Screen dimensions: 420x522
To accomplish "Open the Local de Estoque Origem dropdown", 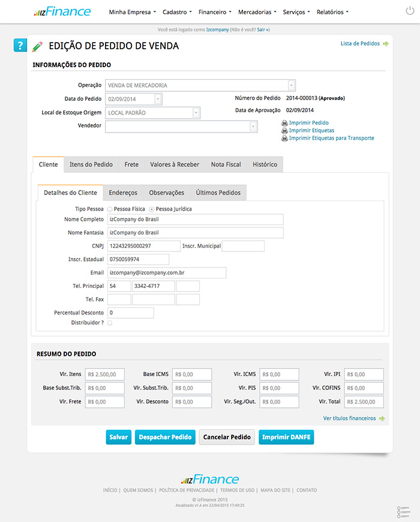I will [196, 113].
